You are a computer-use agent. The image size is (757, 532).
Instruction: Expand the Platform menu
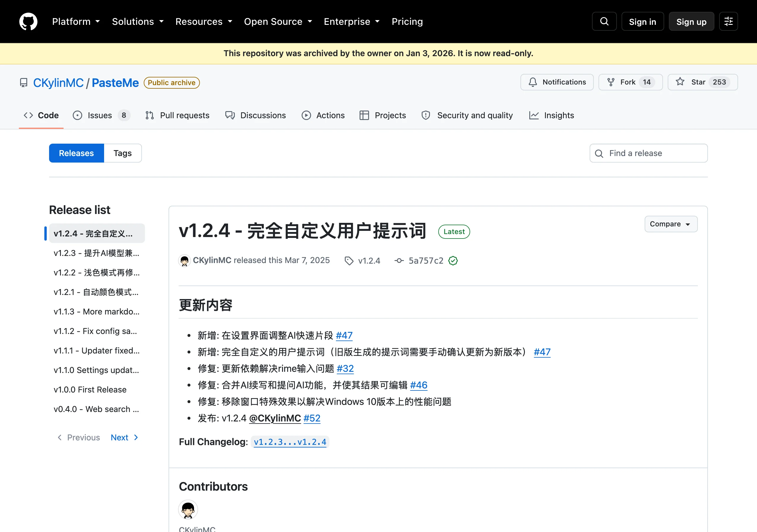click(76, 21)
